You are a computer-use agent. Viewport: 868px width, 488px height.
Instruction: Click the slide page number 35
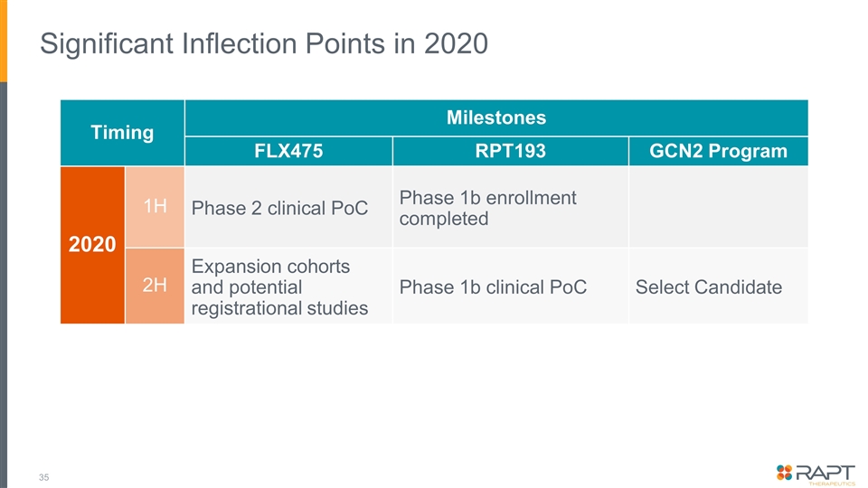point(43,476)
